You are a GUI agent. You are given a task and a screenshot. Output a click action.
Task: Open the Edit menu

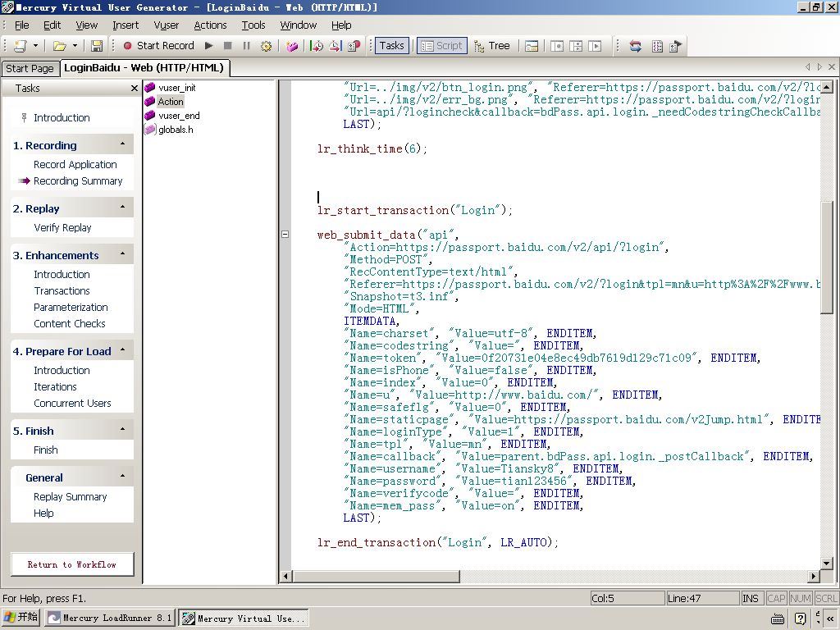(x=52, y=25)
